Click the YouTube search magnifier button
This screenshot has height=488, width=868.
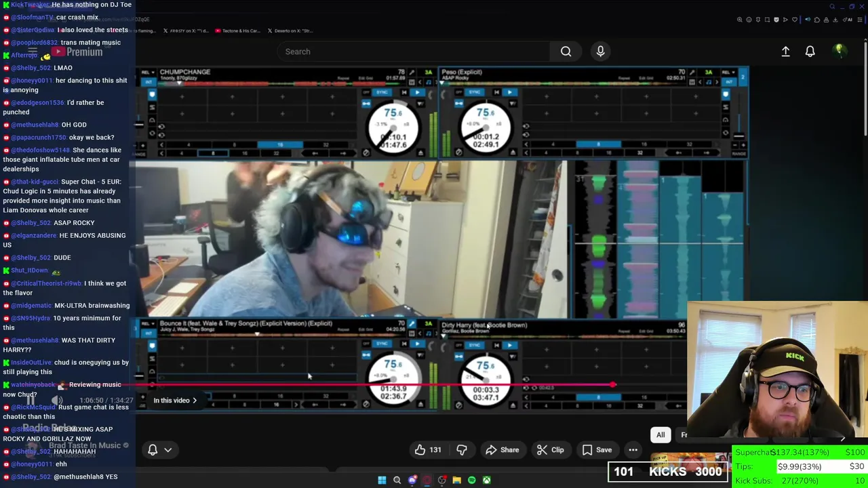[x=566, y=52]
